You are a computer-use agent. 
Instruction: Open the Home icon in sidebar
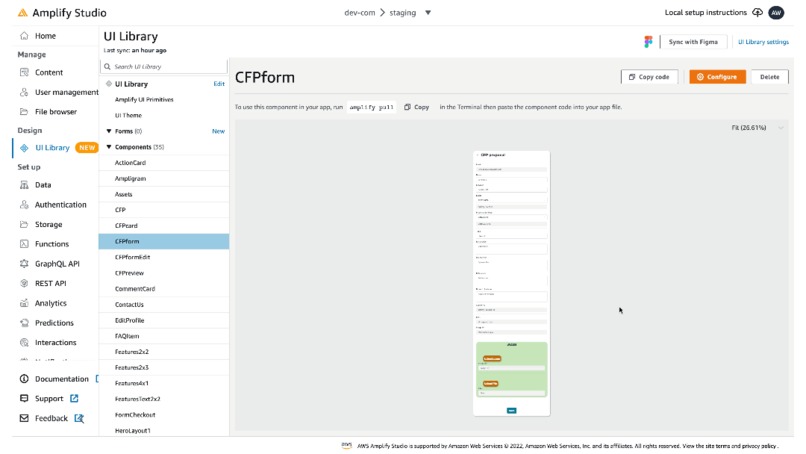click(x=24, y=36)
